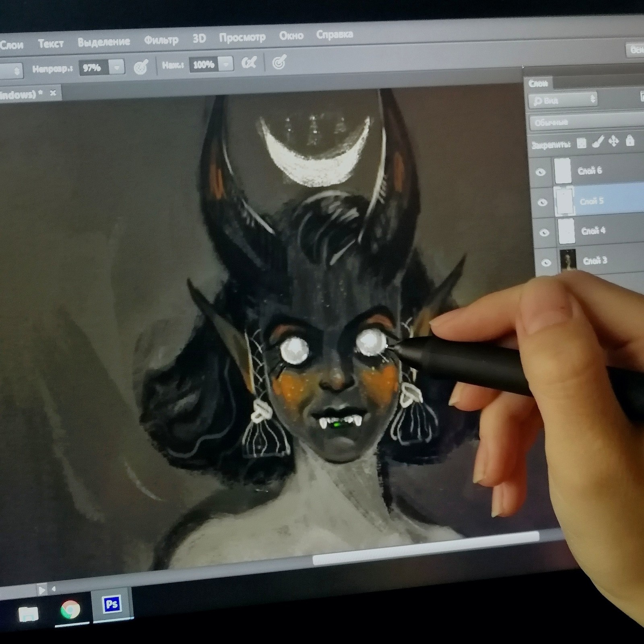Lock position move icon in Layers panel

pos(613,141)
